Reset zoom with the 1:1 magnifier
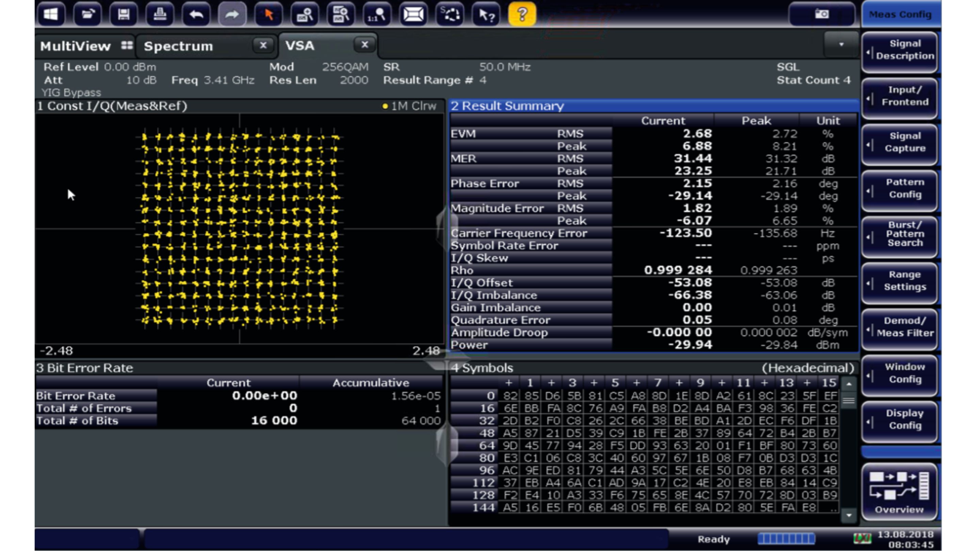Image resolution: width=980 pixels, height=551 pixels. click(x=377, y=14)
